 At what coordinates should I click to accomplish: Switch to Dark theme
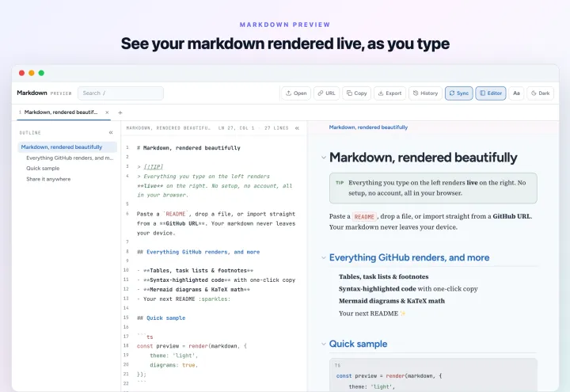coord(540,93)
